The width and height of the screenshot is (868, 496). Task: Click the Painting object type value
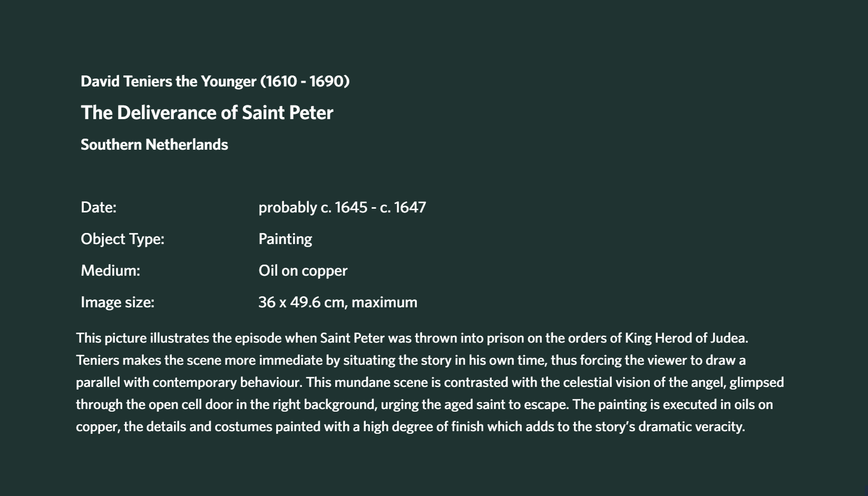click(x=285, y=239)
